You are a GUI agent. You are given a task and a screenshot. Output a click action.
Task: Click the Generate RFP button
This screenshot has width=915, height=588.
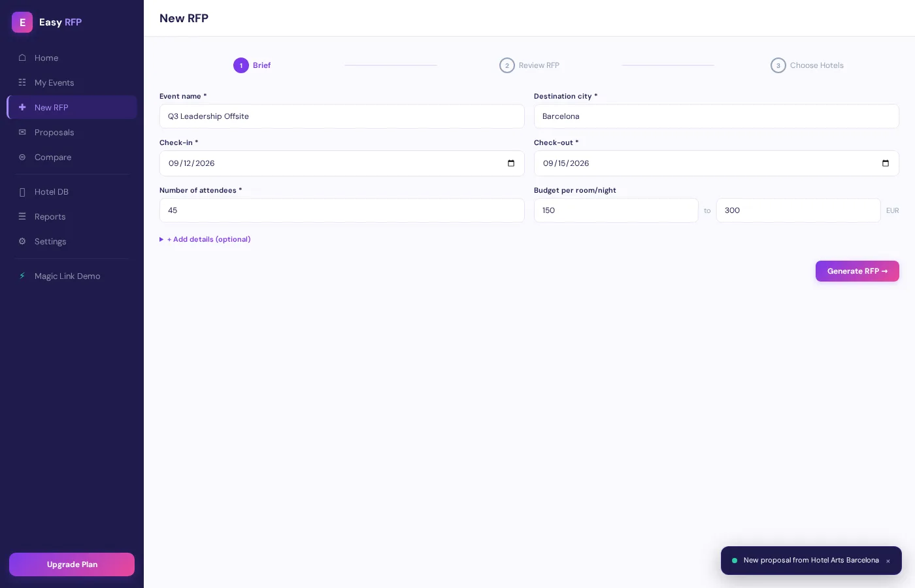click(x=857, y=271)
